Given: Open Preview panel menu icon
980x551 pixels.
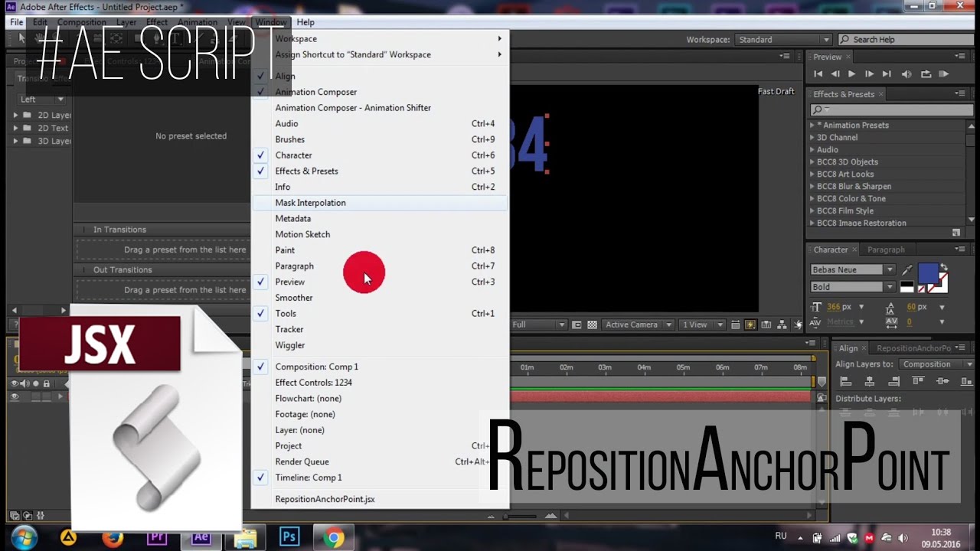Looking at the screenshot, I should 960,57.
